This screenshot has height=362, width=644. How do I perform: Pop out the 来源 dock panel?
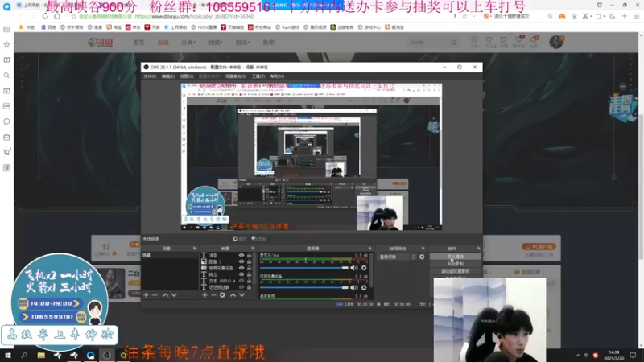tap(253, 249)
